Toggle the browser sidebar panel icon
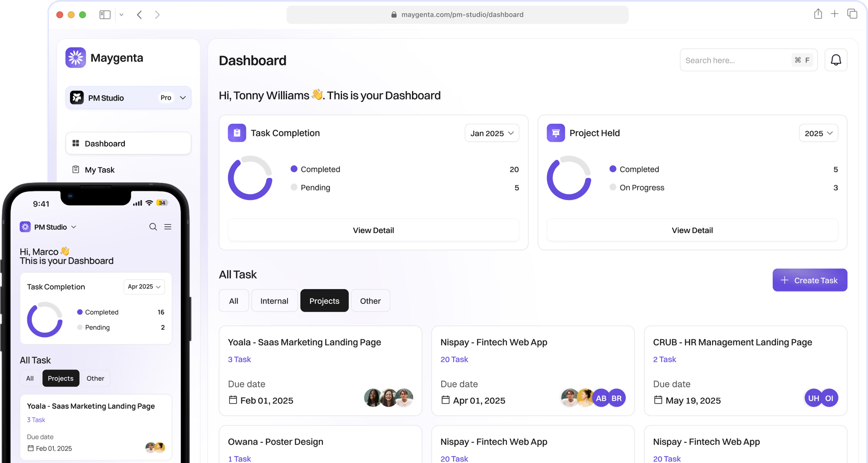The height and width of the screenshot is (463, 868). 105,15
